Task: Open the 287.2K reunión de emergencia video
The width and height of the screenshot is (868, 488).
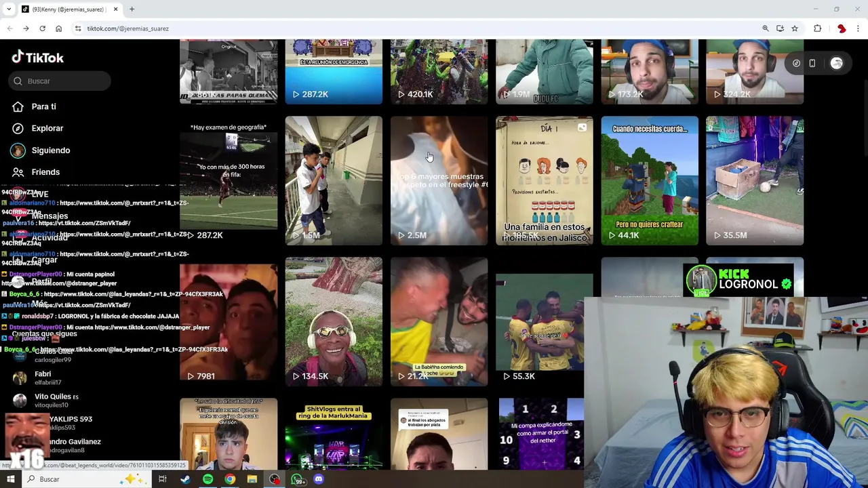Action: [x=334, y=71]
